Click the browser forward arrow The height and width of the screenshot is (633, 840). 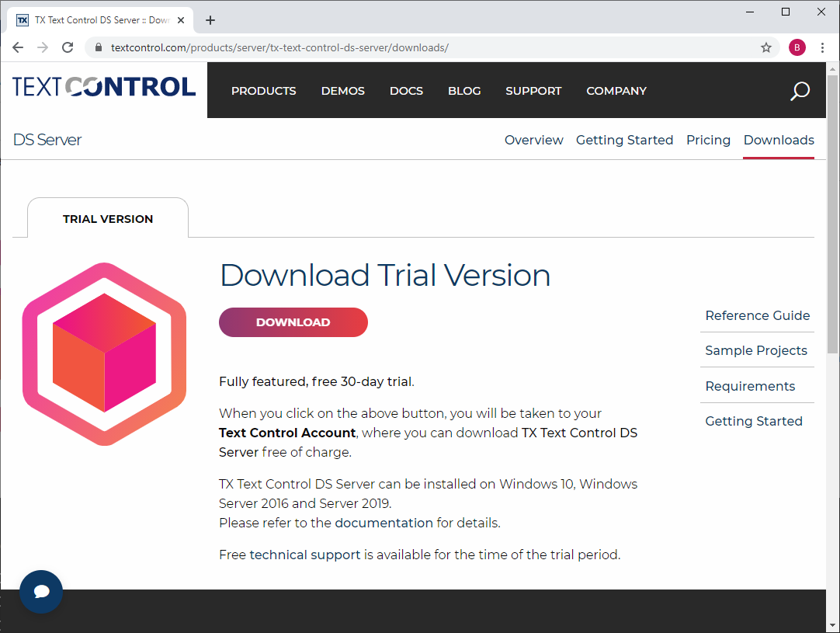click(43, 47)
